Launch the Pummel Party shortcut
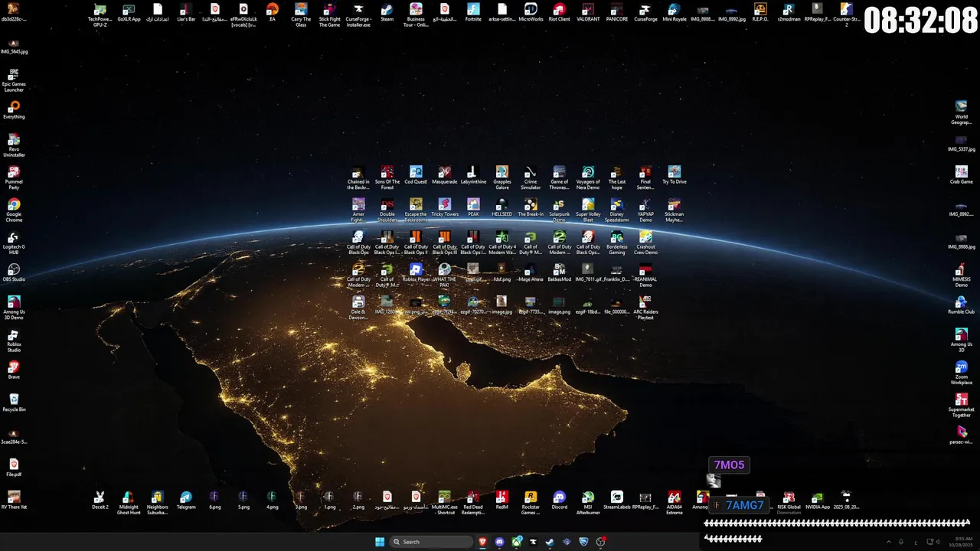This screenshot has width=980, height=551. (x=14, y=178)
